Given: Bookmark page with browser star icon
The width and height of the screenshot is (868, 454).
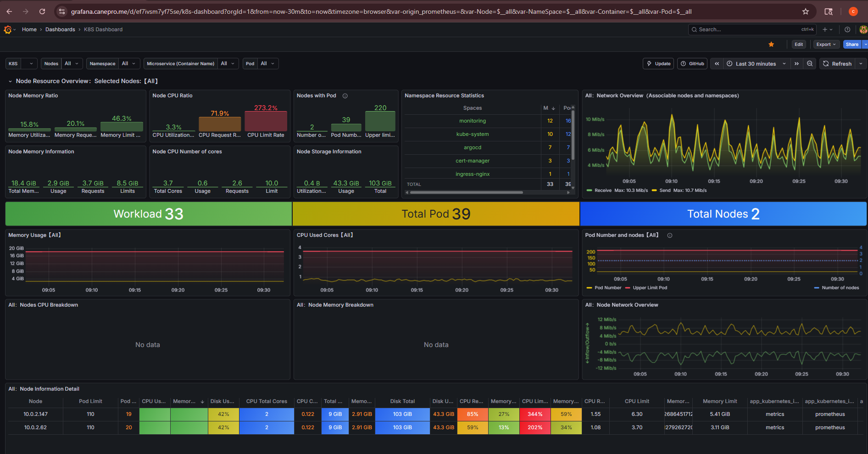Looking at the screenshot, I should [806, 11].
